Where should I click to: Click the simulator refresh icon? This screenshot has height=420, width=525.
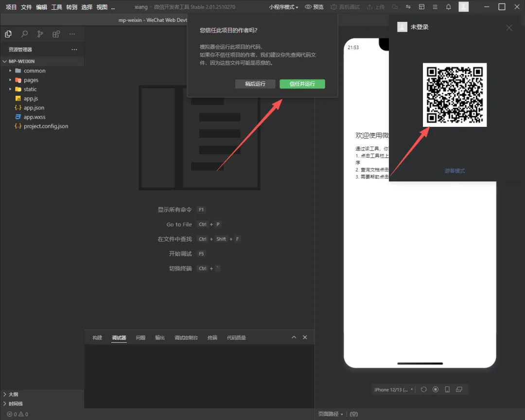pyautogui.click(x=424, y=389)
